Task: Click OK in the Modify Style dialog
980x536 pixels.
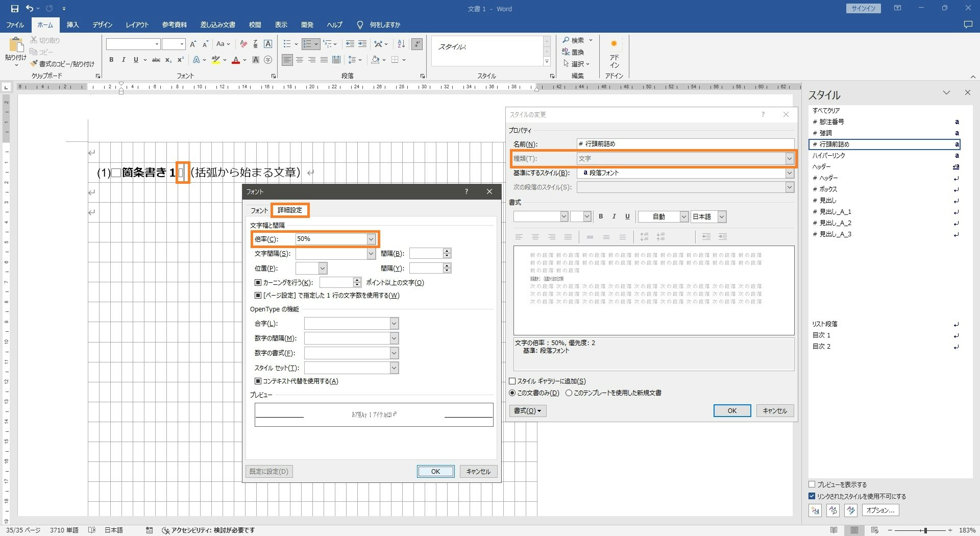Action: (732, 411)
